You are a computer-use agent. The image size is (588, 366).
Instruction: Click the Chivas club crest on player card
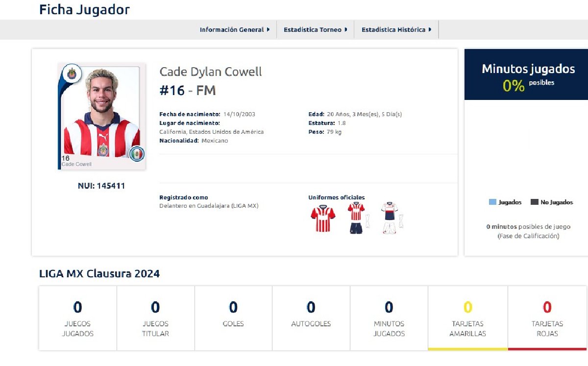click(x=72, y=73)
